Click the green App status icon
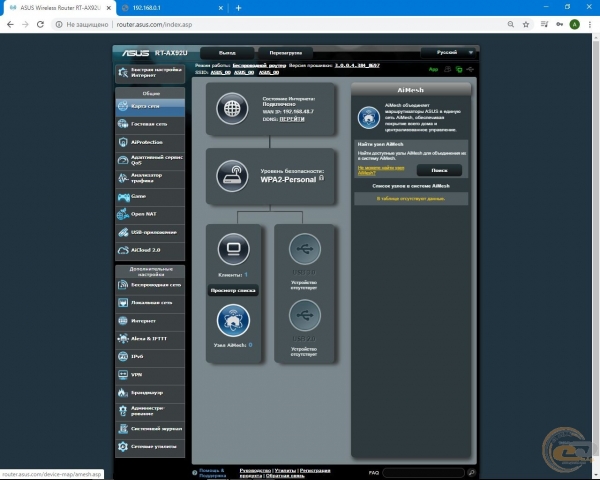 (433, 69)
